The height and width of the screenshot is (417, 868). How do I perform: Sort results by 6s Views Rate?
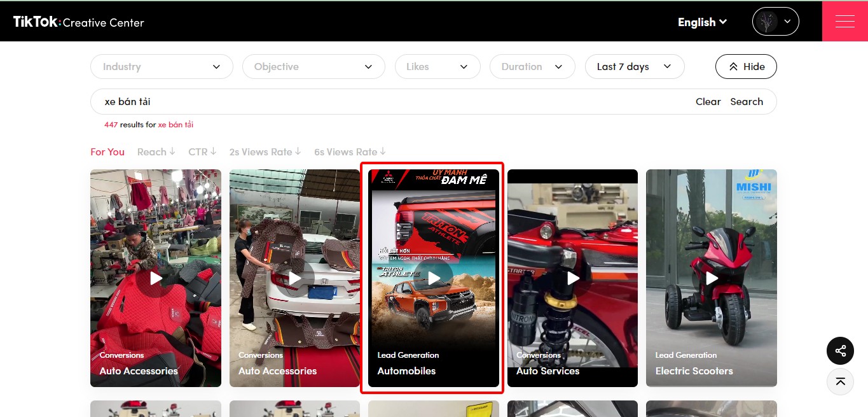[350, 152]
